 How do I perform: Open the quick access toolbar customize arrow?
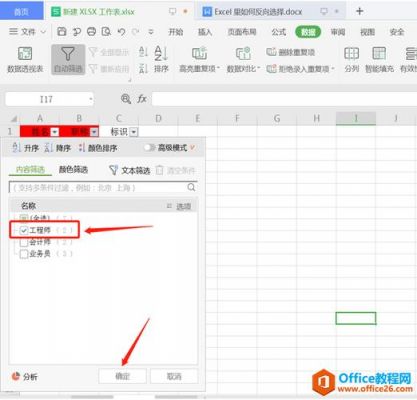point(151,32)
